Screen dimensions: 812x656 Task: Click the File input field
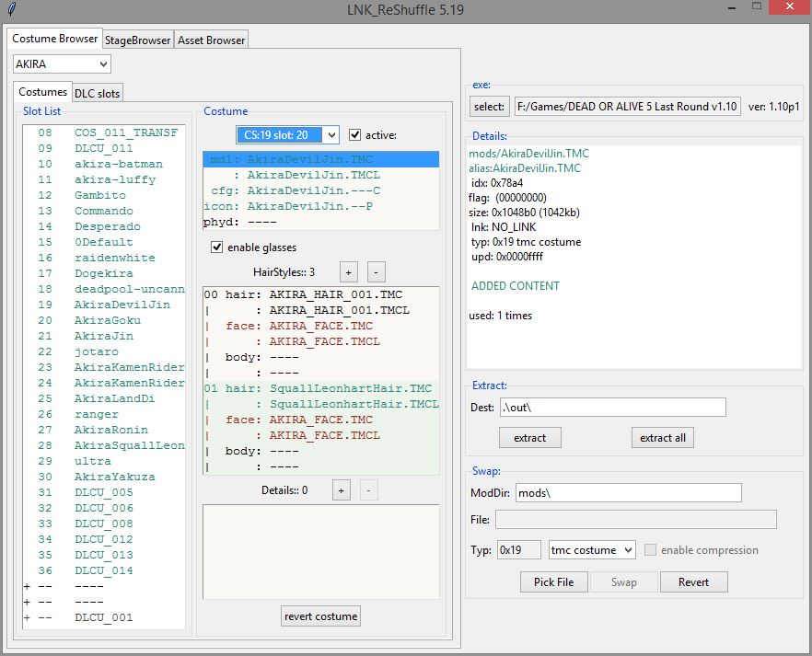[x=635, y=520]
